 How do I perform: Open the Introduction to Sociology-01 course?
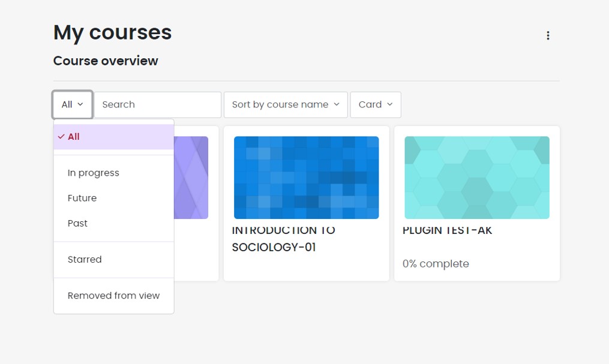pos(284,239)
